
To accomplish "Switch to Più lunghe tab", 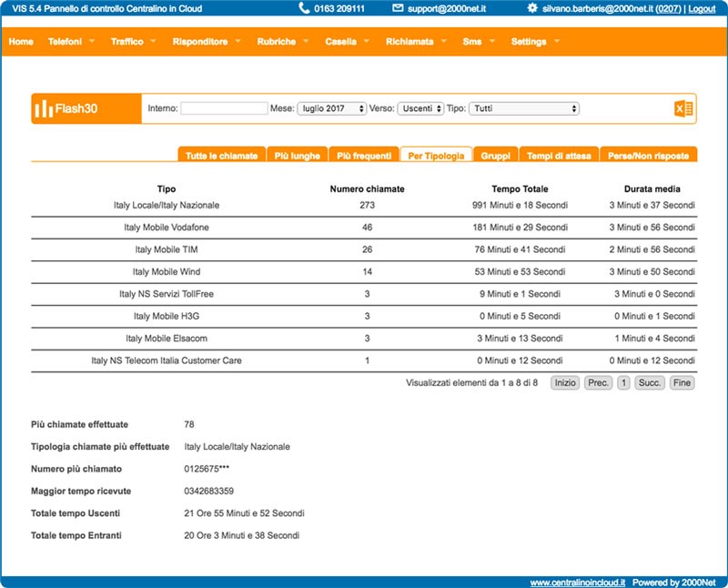I will 298,155.
